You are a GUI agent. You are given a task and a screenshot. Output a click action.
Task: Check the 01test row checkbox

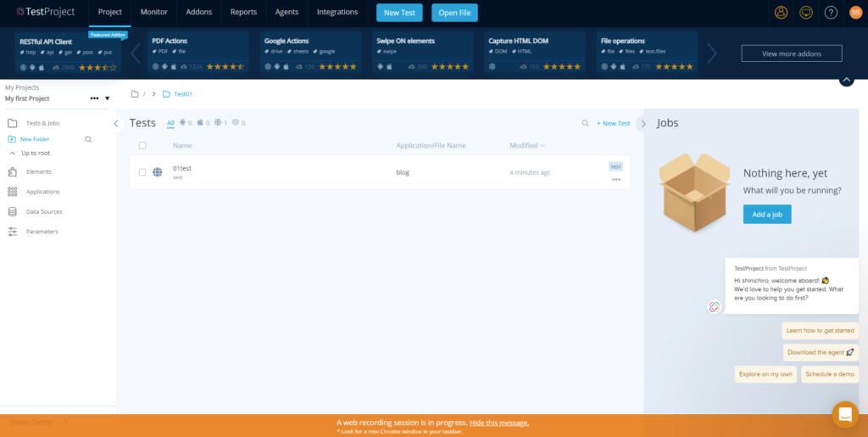(x=142, y=172)
